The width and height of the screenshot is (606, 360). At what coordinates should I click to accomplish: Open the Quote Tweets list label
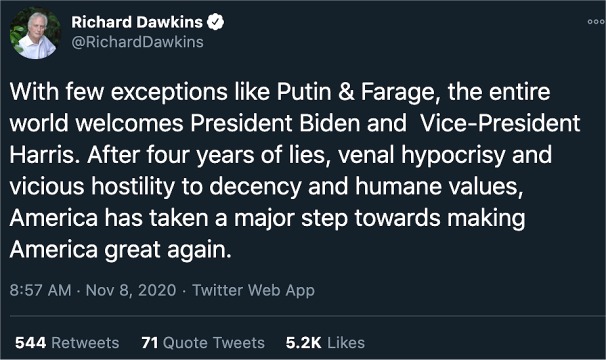pos(214,343)
